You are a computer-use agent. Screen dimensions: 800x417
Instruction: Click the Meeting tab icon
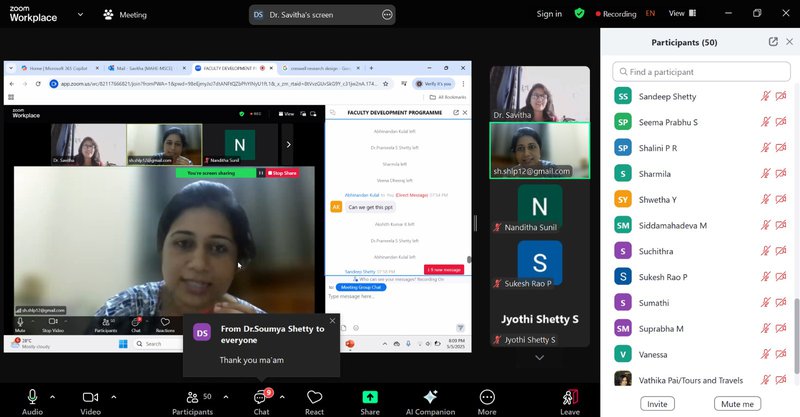tap(108, 15)
